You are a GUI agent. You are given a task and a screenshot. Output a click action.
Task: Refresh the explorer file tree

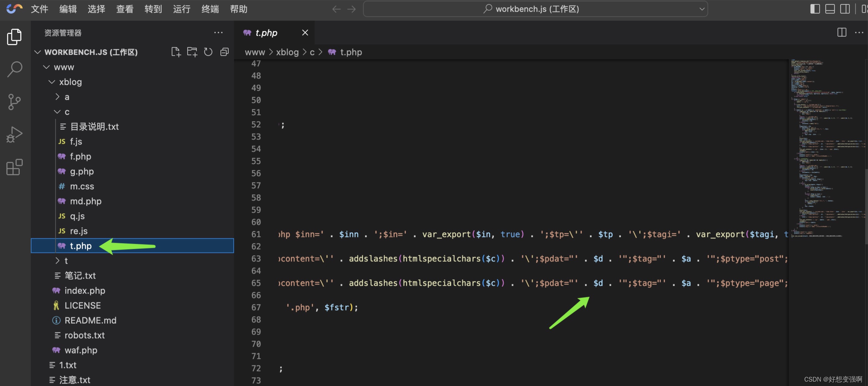click(208, 52)
